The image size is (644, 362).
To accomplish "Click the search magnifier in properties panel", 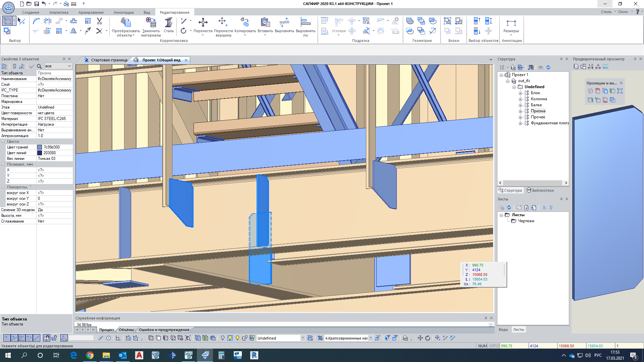I will click(x=39, y=66).
